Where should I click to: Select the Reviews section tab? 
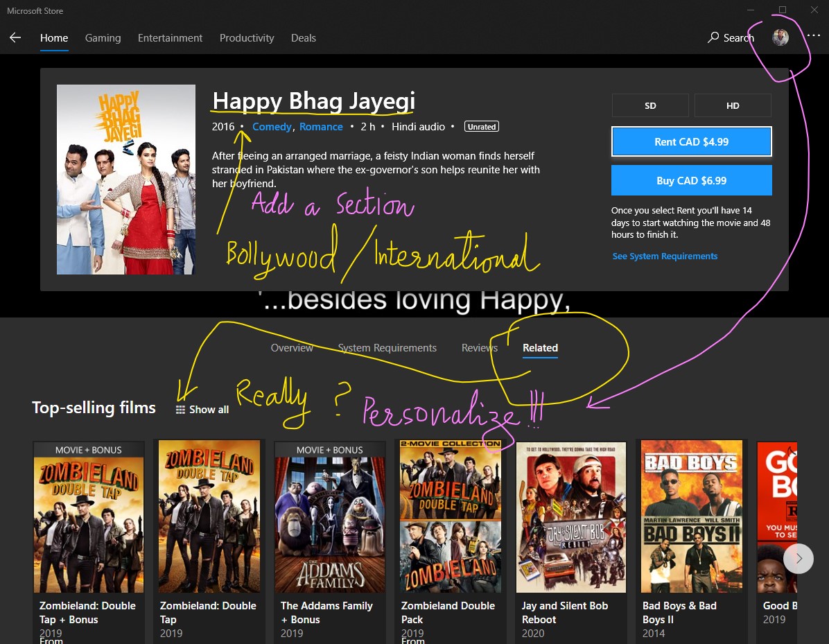480,348
